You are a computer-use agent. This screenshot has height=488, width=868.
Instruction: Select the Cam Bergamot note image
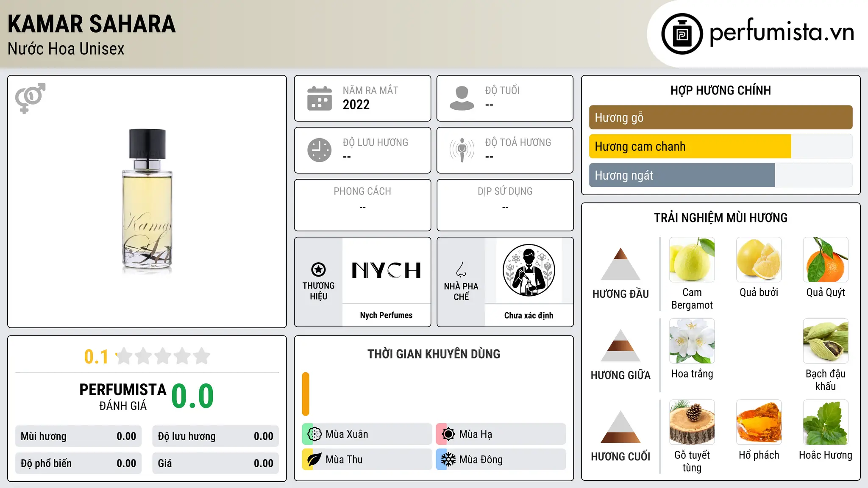tap(692, 260)
